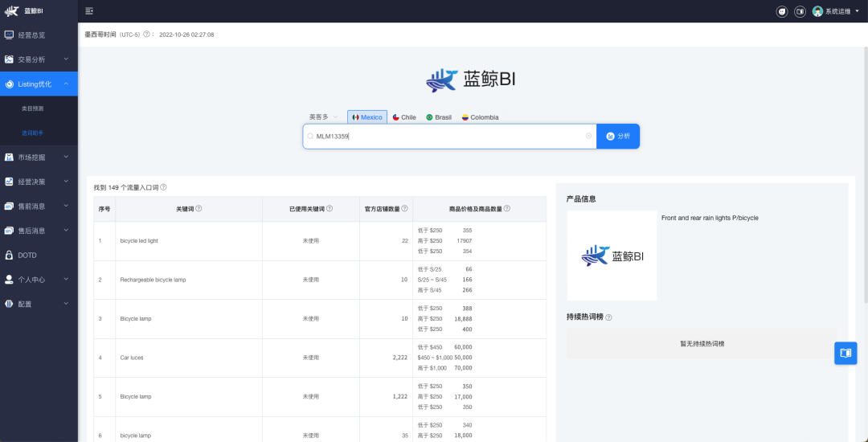The height and width of the screenshot is (442, 868).
Task: Open 选词助手 submenu item
Action: point(32,133)
